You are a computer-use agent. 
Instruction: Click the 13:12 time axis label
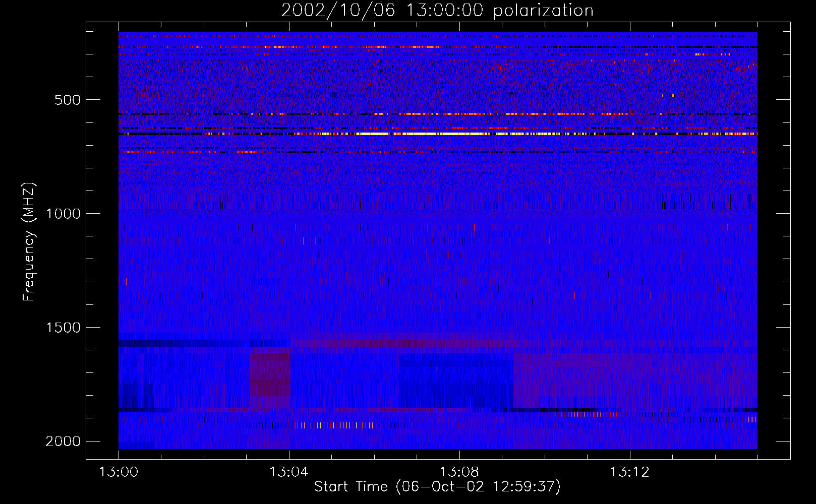pyautogui.click(x=630, y=472)
